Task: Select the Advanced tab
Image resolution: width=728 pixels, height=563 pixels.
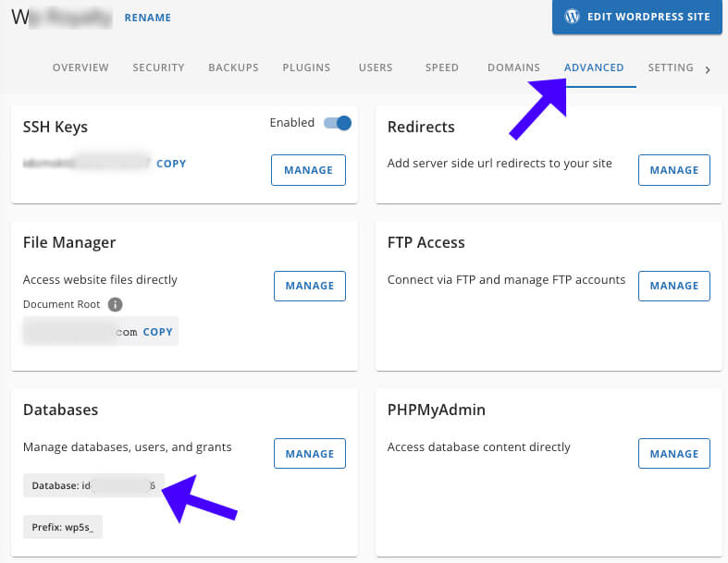Action: tap(594, 67)
